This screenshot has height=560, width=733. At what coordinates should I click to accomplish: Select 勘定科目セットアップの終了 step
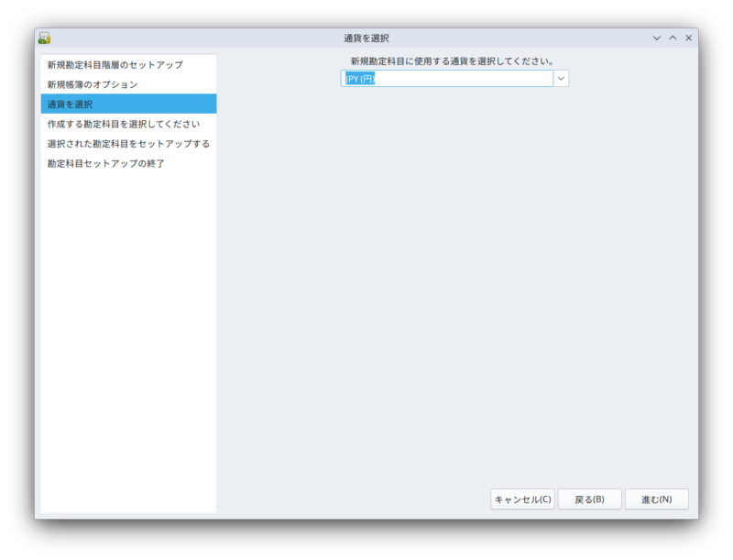(128, 163)
